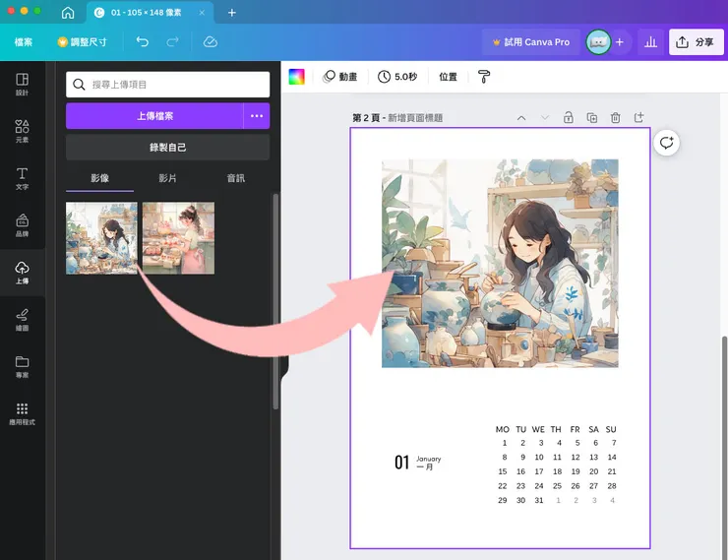Click the 新增頁面標題 page title field
The width and height of the screenshot is (728, 560).
(415, 118)
